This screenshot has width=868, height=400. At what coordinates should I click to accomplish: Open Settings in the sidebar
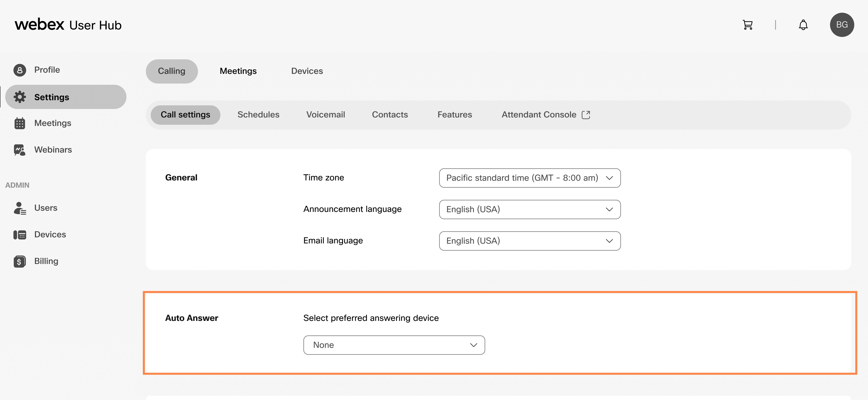[66, 97]
